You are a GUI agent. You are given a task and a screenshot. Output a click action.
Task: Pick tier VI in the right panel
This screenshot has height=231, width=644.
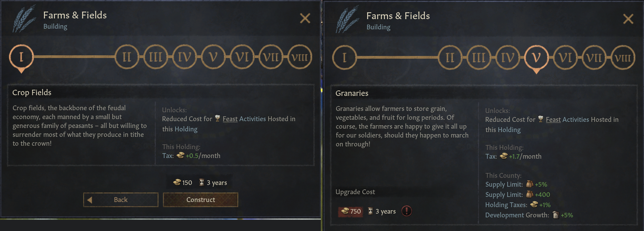[565, 58]
